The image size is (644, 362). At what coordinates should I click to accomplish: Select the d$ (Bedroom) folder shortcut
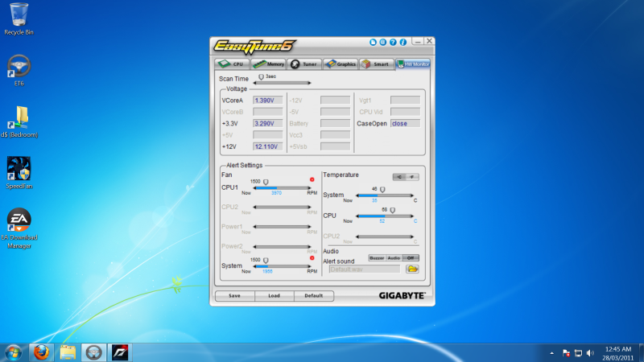(19, 122)
